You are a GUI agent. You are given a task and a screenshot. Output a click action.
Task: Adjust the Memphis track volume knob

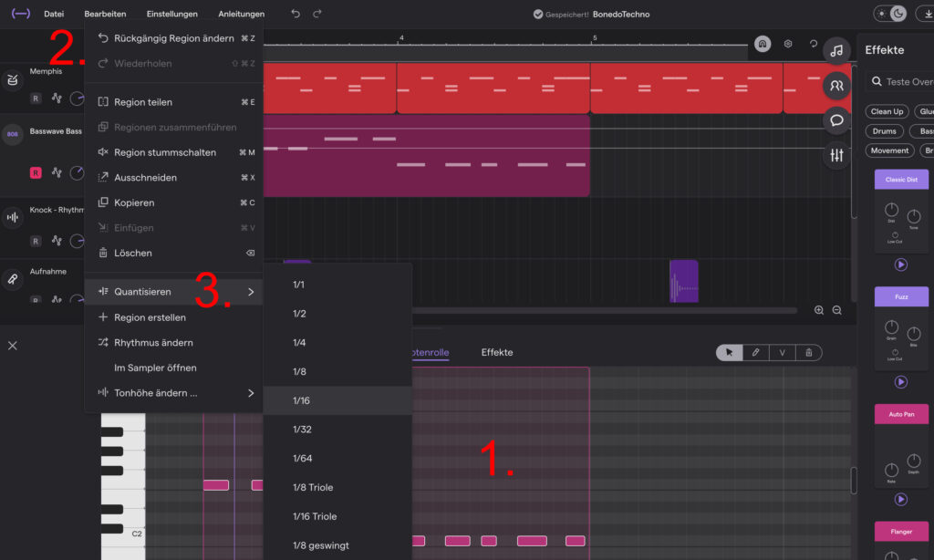pos(78,99)
